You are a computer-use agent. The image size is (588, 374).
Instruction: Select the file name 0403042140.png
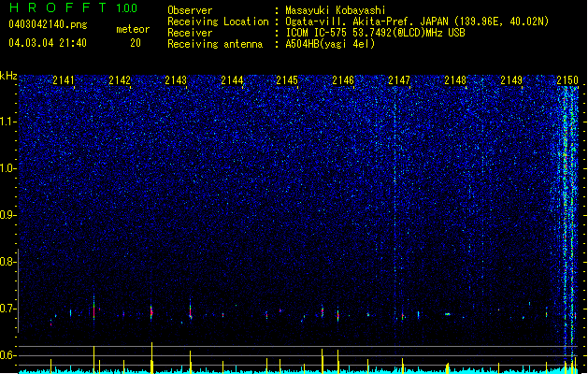(48, 24)
